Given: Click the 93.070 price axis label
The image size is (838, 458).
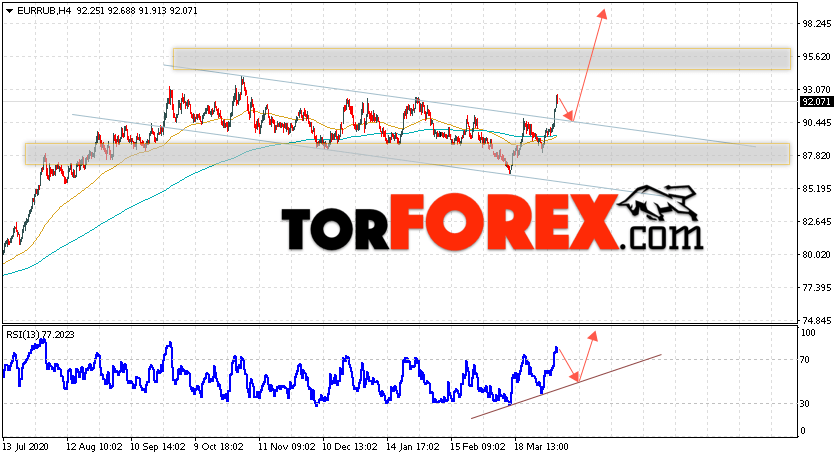Looking at the screenshot, I should [817, 89].
